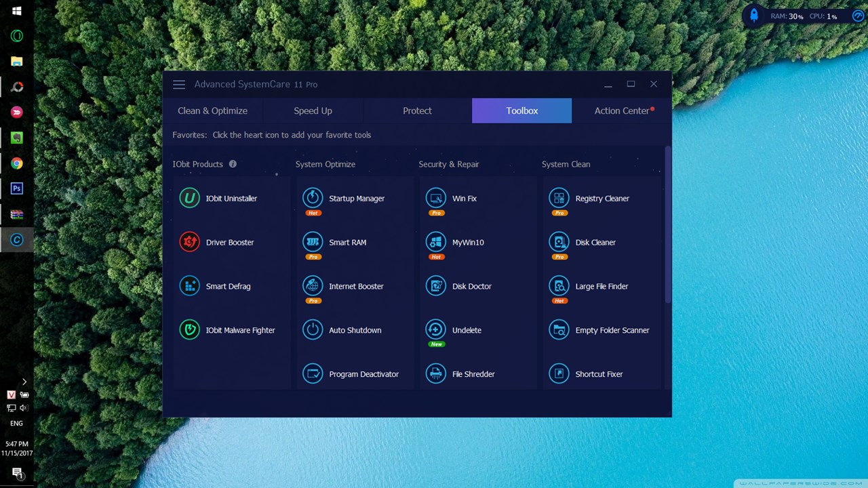Image resolution: width=868 pixels, height=488 pixels.
Task: Expand hidden system tray icons chevron
Action: coord(24,382)
